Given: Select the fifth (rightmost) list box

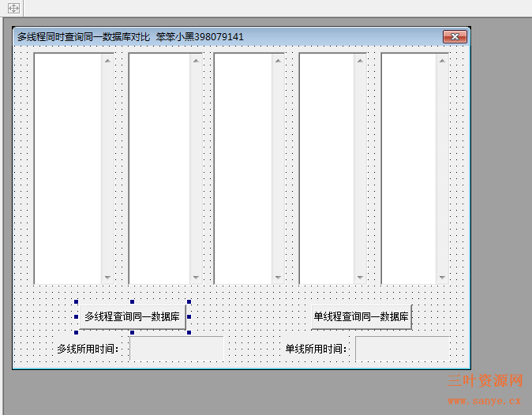Looking at the screenshot, I should point(415,169).
